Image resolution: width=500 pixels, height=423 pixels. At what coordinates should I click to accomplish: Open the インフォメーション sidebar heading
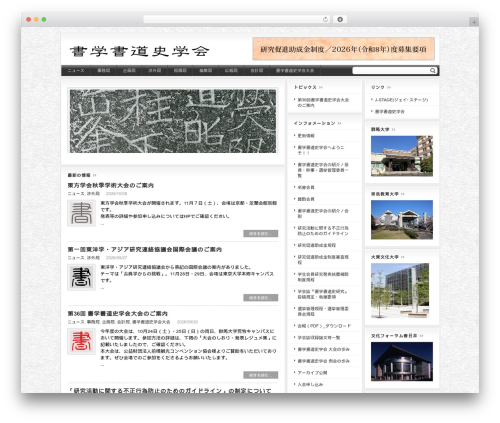(x=314, y=123)
